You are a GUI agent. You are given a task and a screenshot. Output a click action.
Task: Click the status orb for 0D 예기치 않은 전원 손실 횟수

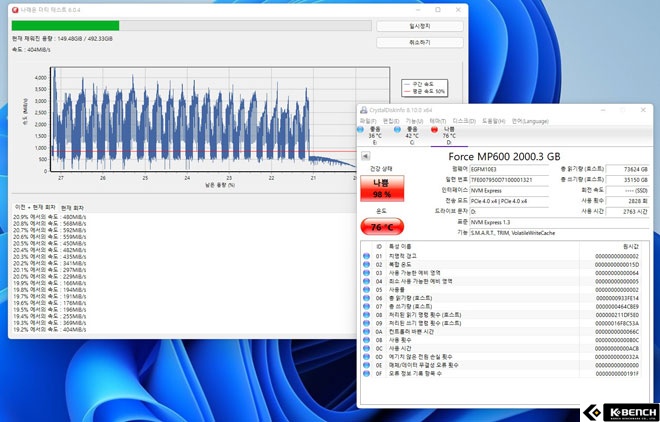(366, 357)
